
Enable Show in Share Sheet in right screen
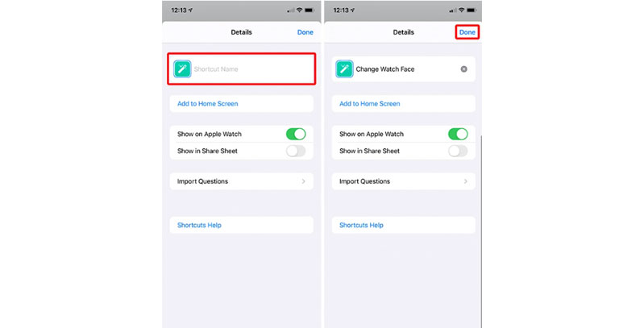tap(458, 151)
